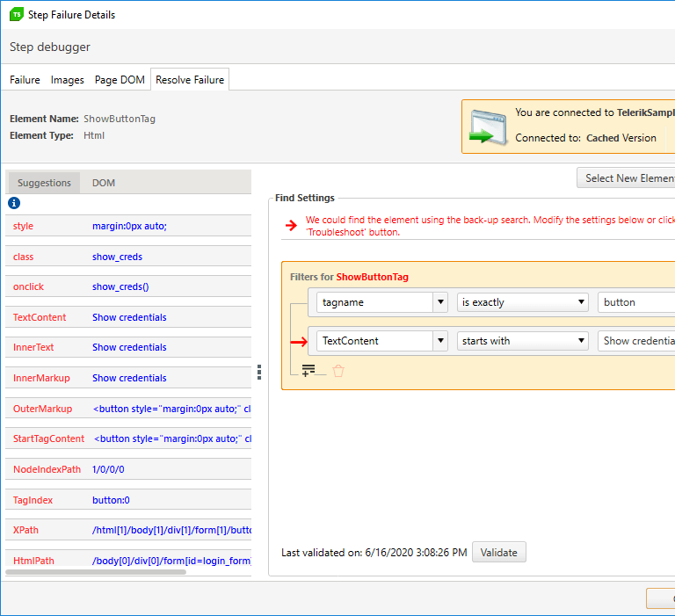
Task: Select the XPath suggestion row
Action: [x=128, y=530]
